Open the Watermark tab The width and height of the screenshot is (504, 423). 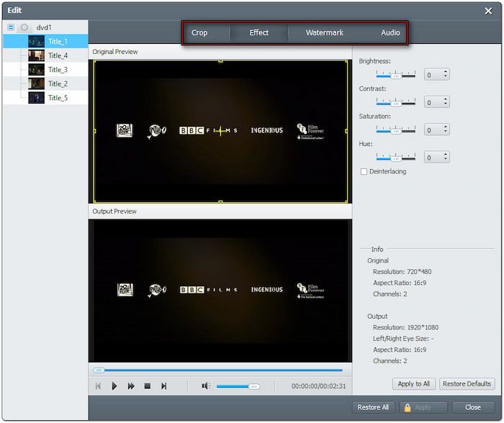click(324, 33)
